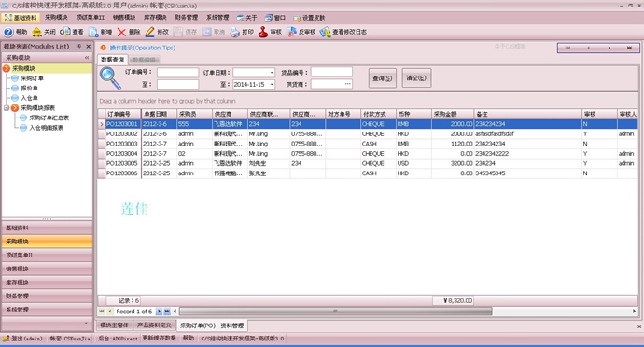Jump to last record in bottom navigator
Image resolution: width=644 pixels, height=347 pixels.
point(167,312)
